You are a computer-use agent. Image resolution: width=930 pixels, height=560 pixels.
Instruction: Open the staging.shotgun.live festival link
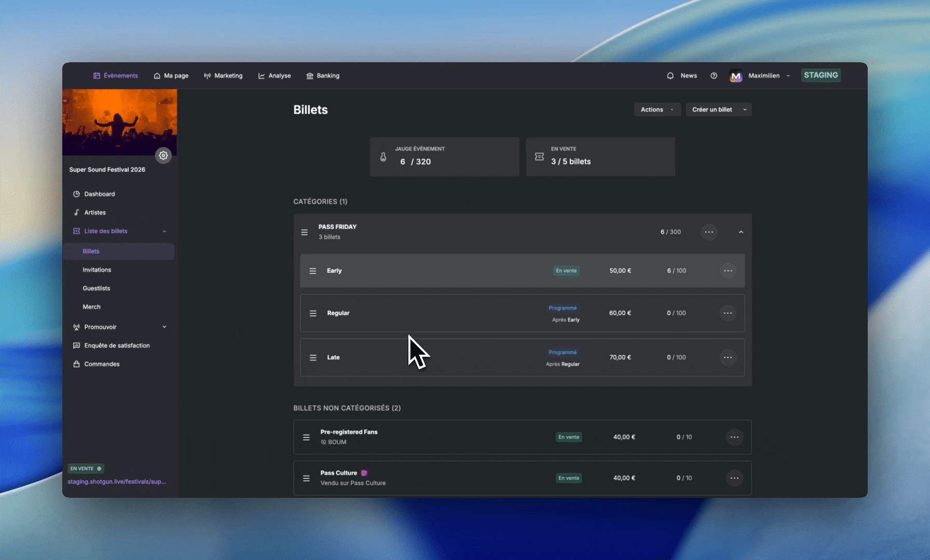click(x=117, y=482)
